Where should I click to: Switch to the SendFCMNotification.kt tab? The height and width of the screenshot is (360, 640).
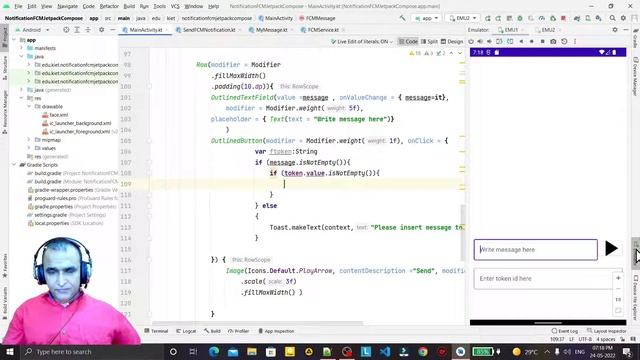click(208, 30)
